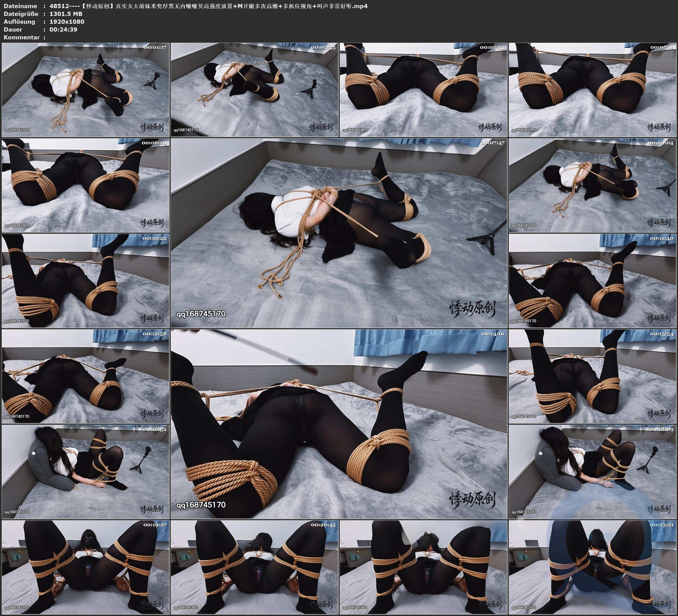Viewport: 678px width, 616px height.
Task: Select the thumbnail timestamped 00:19:27
Action: [85, 567]
